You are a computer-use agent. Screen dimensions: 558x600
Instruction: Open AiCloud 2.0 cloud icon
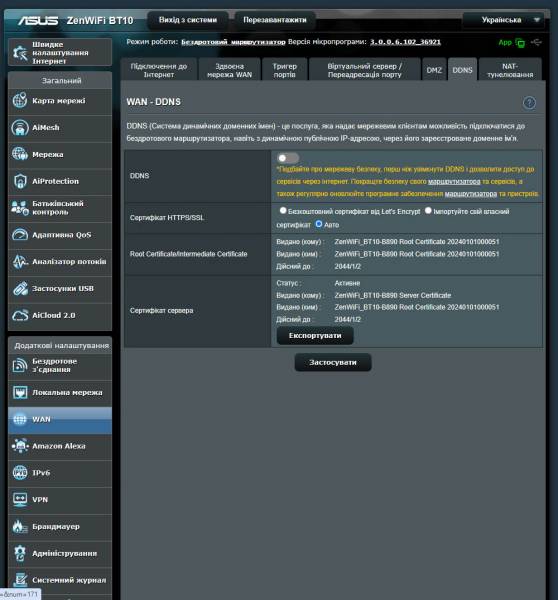(20, 315)
